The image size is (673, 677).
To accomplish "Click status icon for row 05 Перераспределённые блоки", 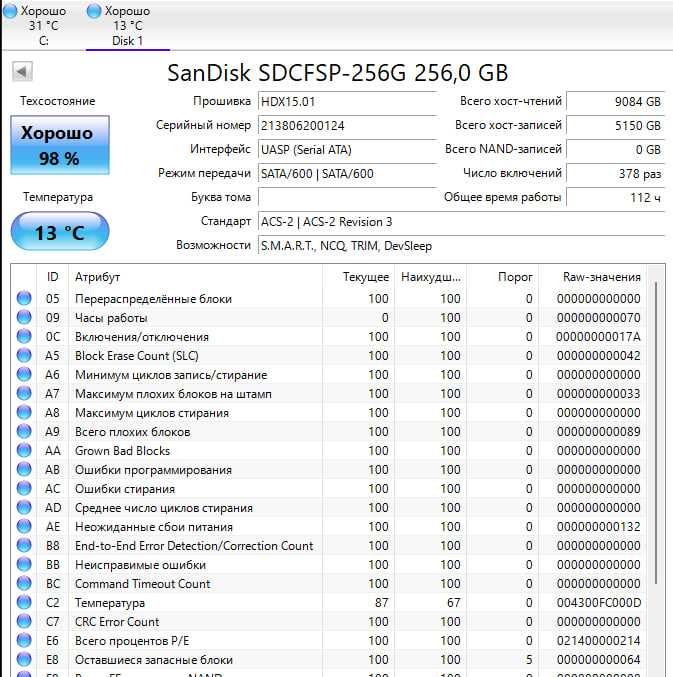I will [24, 298].
